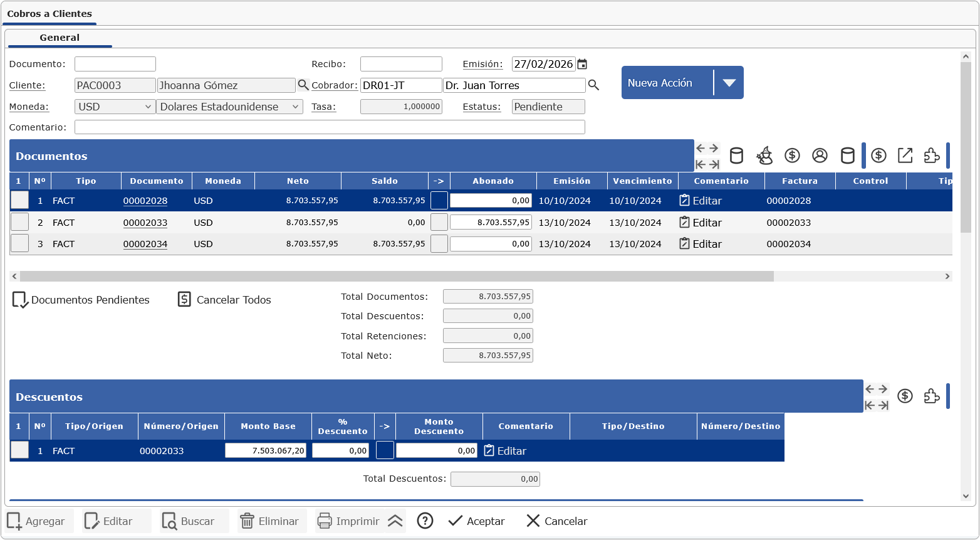Click the wizard icon in Documentos toolbar

point(764,156)
